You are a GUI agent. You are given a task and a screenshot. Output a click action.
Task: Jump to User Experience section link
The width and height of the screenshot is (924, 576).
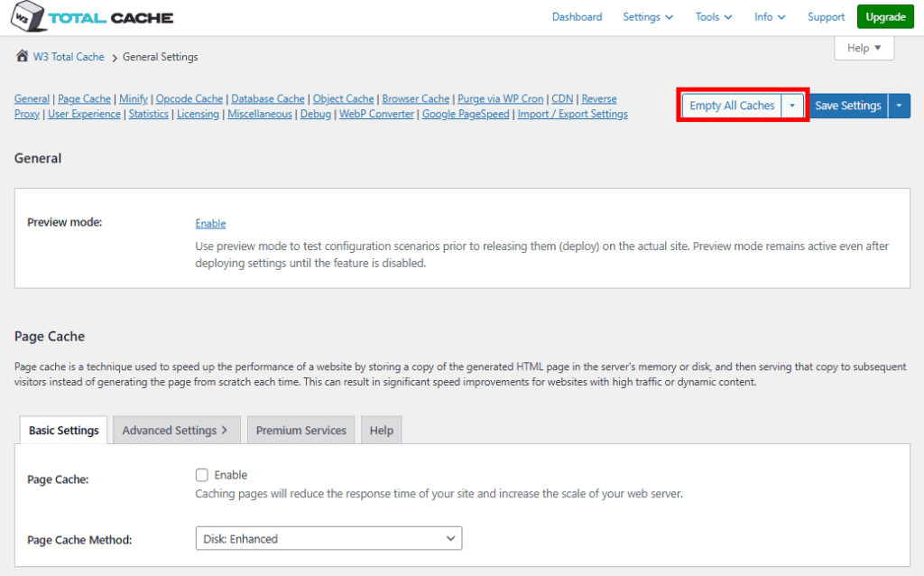click(84, 114)
